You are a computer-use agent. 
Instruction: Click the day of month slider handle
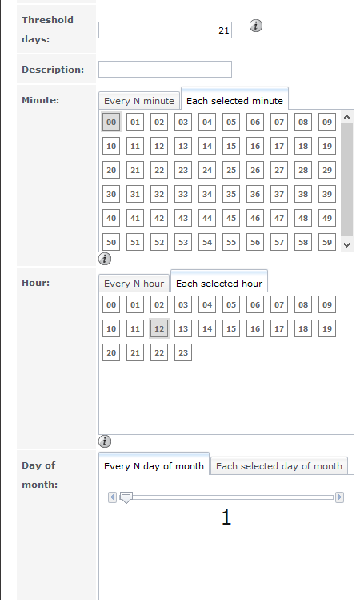[x=126, y=497]
